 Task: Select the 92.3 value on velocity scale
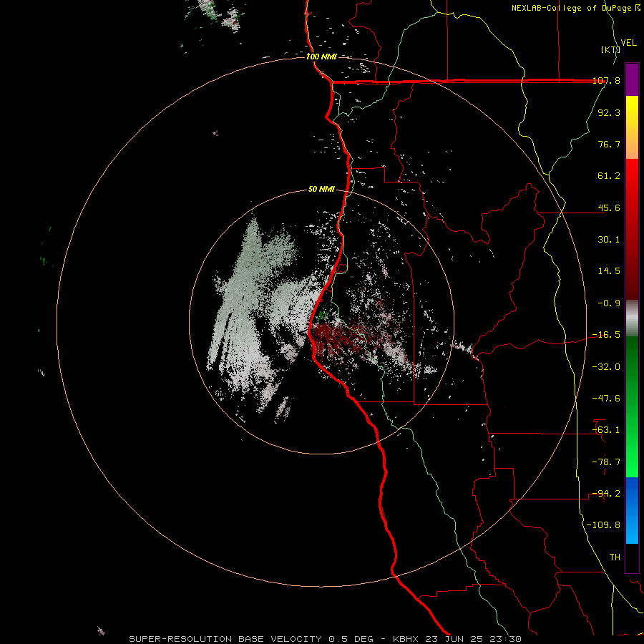[609, 112]
